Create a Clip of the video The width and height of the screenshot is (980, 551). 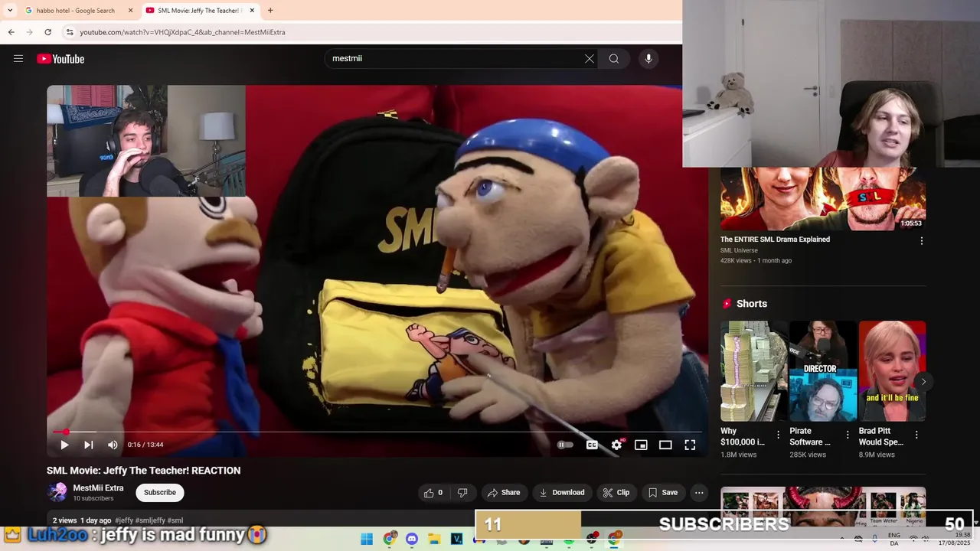coord(616,493)
